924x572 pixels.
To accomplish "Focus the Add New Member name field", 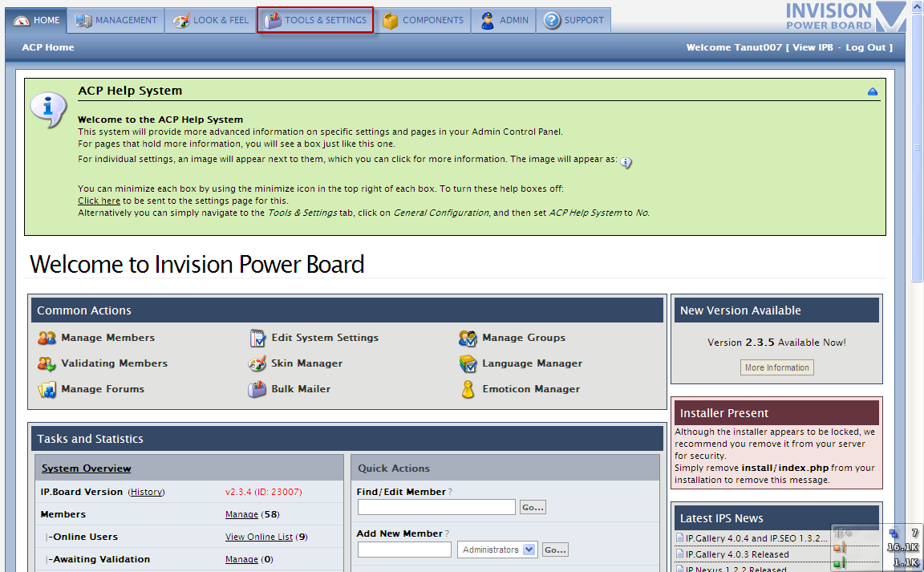I will coord(404,550).
